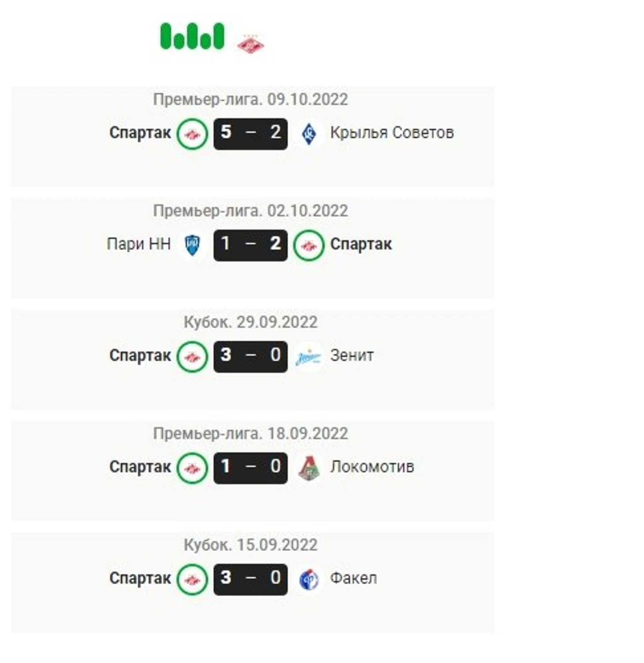Open the 1 – 2 match score

pos(251,245)
